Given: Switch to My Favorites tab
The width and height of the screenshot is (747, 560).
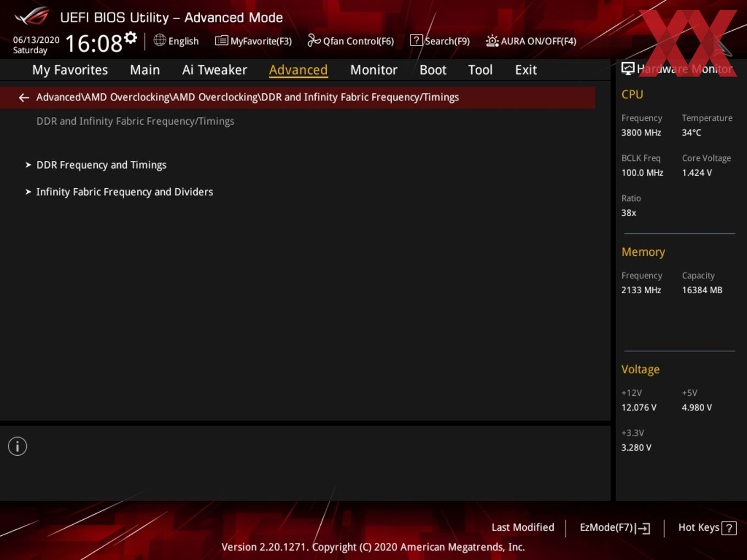Looking at the screenshot, I should click(70, 70).
